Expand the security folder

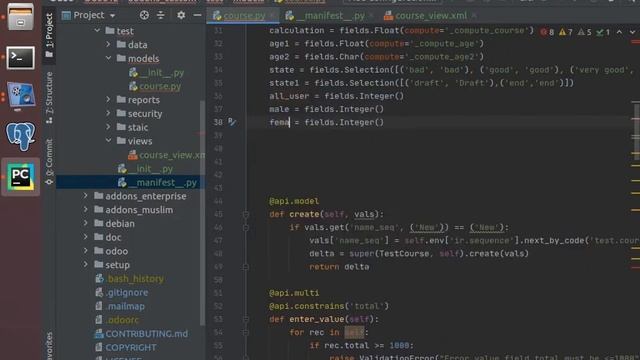[109, 113]
